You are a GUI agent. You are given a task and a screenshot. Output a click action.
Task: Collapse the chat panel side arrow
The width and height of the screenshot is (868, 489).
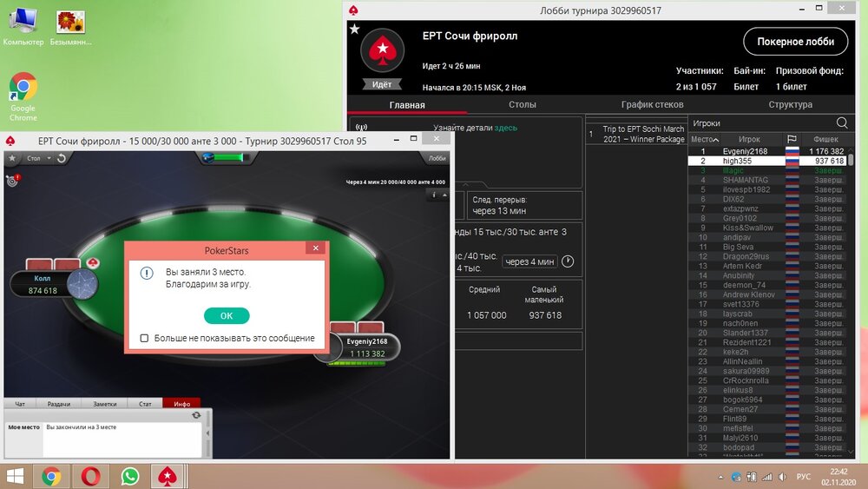[208, 433]
